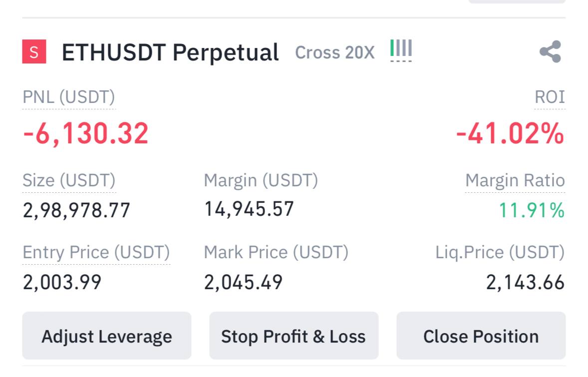The height and width of the screenshot is (377, 588).
Task: Tap the Mark Price (USDT) label
Action: [x=276, y=252]
